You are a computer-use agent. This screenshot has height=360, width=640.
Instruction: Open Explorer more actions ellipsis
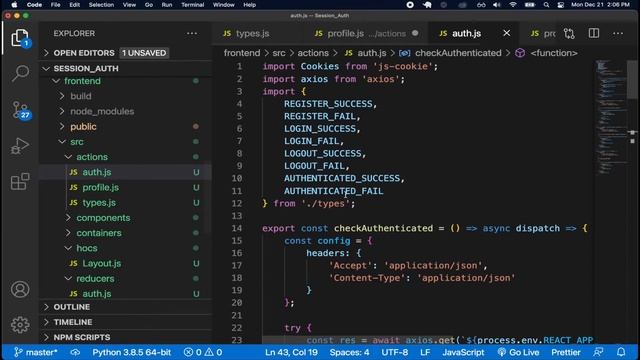click(x=192, y=33)
